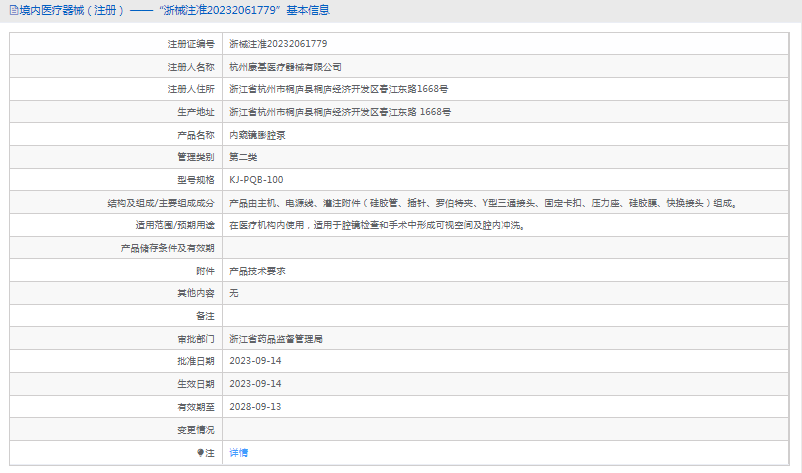Click the 注册人名称 row label
This screenshot has height=473, width=802.
coord(191,67)
